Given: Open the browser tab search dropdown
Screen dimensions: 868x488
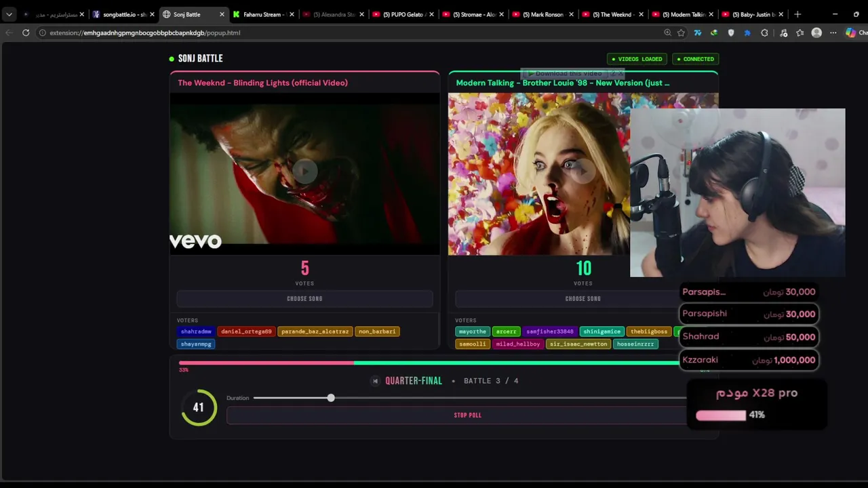Looking at the screenshot, I should click(9, 14).
